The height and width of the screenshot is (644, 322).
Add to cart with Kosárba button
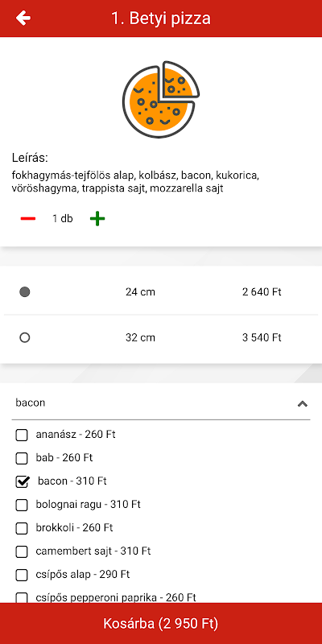click(x=161, y=623)
